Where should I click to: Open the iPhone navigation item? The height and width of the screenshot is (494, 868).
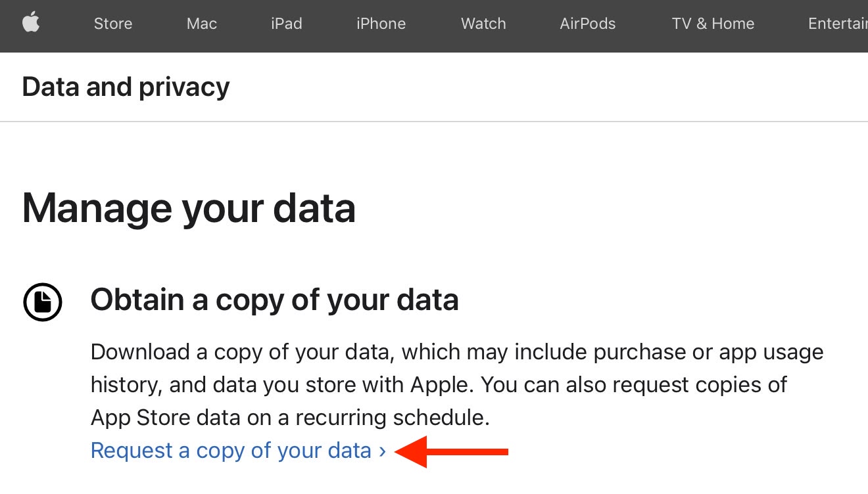tap(381, 24)
